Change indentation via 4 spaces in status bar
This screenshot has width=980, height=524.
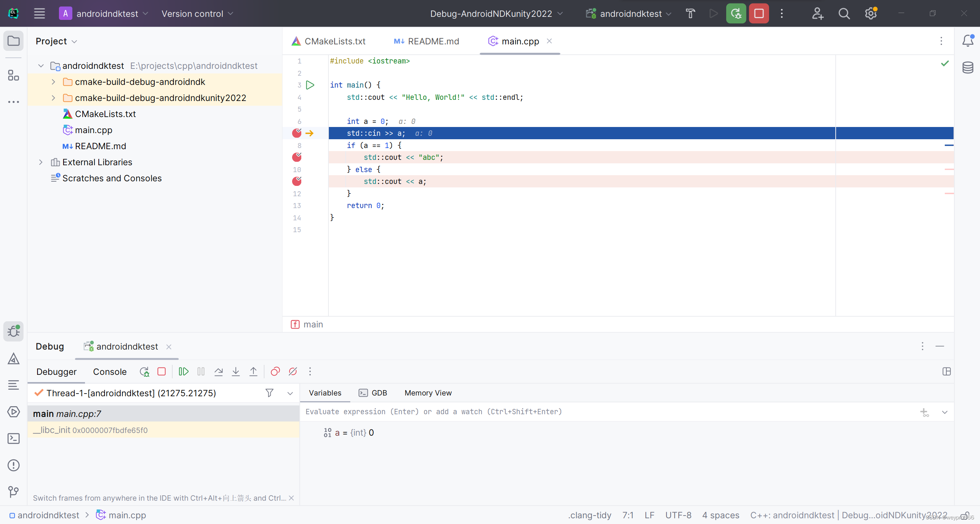[x=721, y=515]
